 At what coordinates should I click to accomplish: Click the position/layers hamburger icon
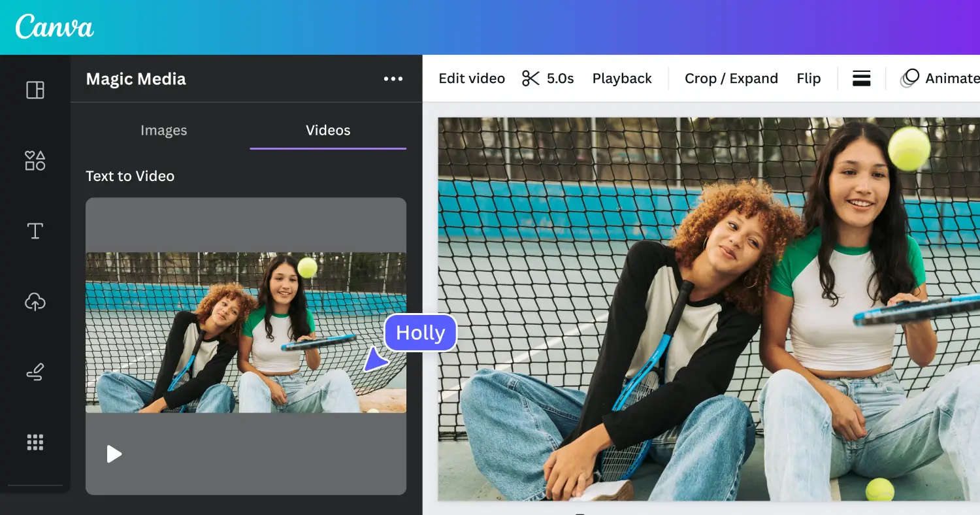(861, 78)
